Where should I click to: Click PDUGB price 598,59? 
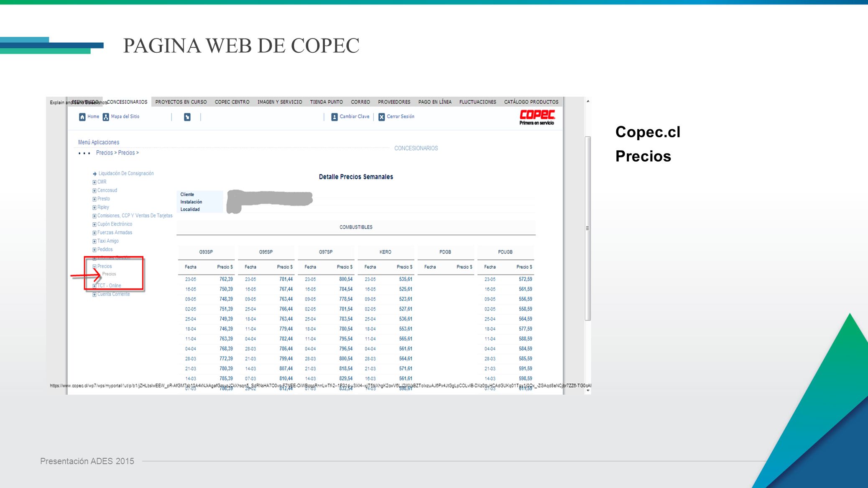coord(526,379)
